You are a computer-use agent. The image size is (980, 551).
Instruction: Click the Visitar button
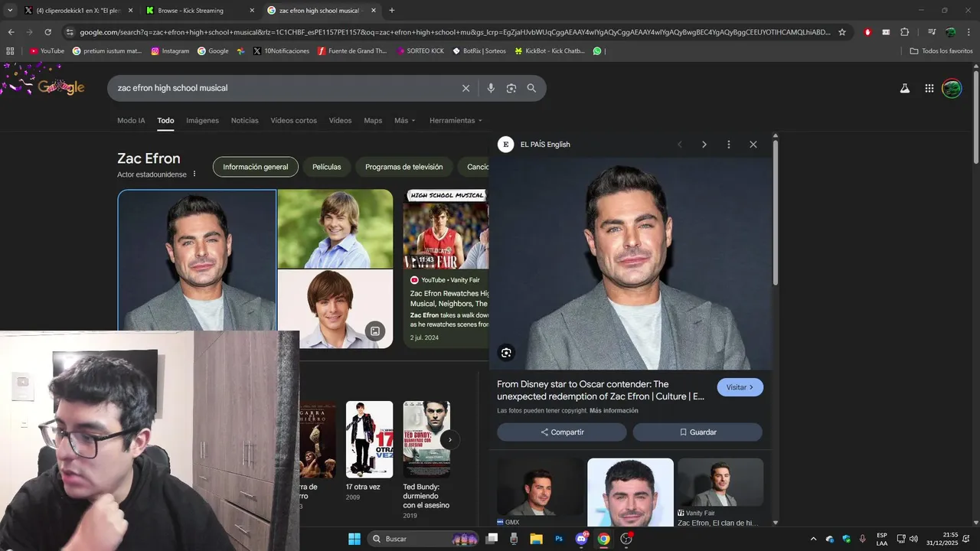click(x=740, y=387)
